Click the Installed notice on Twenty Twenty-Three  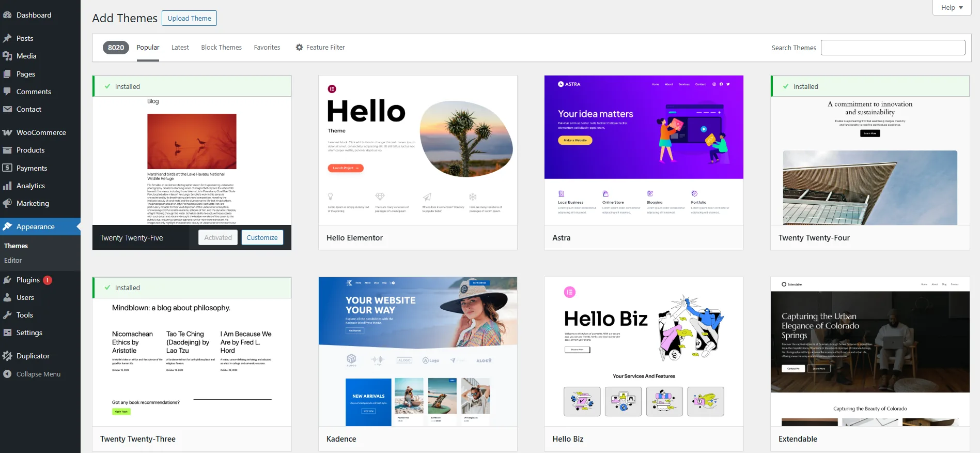click(x=192, y=288)
